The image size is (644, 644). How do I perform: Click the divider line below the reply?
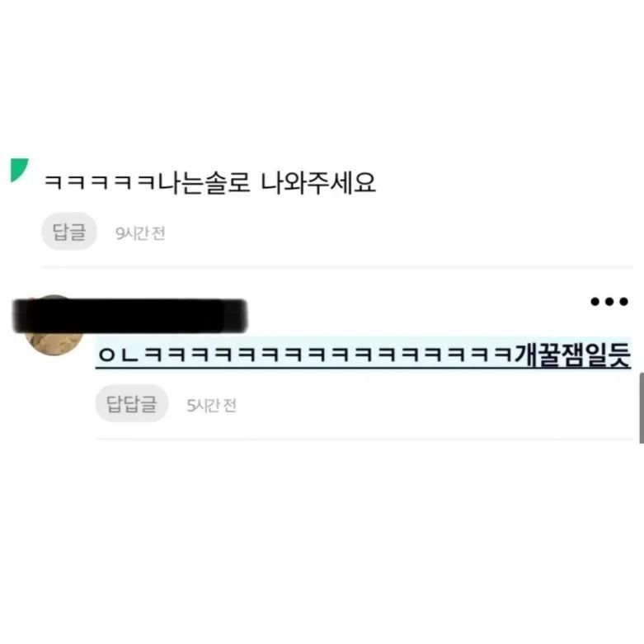tap(364, 439)
